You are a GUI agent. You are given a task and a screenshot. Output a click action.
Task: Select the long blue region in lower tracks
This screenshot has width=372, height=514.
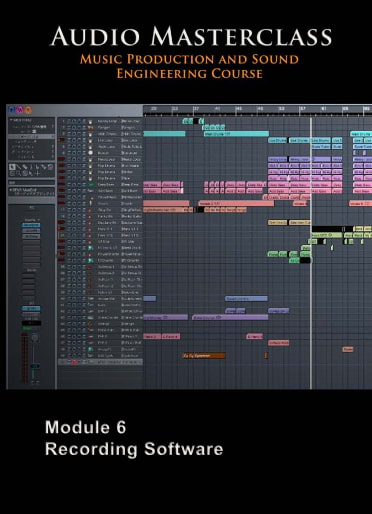[246, 299]
